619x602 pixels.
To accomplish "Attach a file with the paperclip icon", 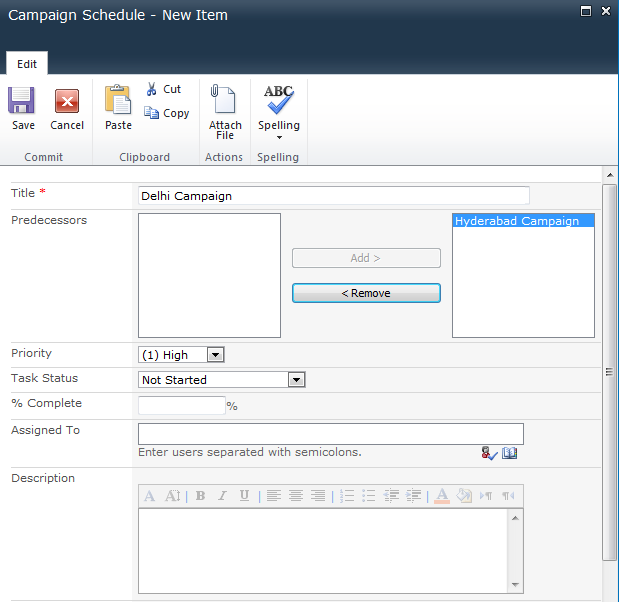I will [x=224, y=99].
